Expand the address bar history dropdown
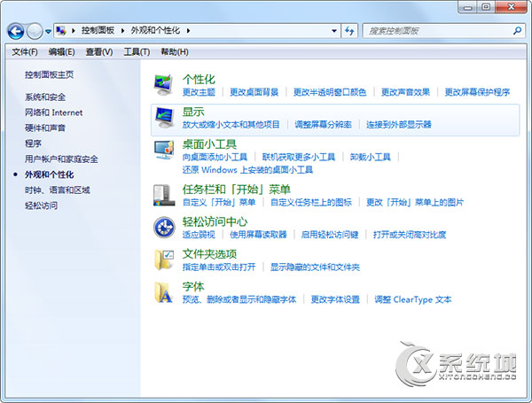Image resolution: width=532 pixels, height=403 pixels. (x=334, y=31)
